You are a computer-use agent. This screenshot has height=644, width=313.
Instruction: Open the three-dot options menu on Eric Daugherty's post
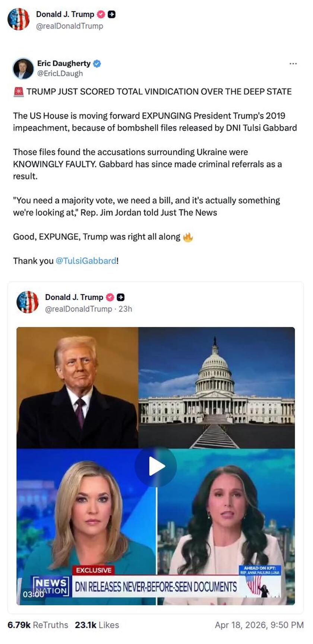coord(293,64)
